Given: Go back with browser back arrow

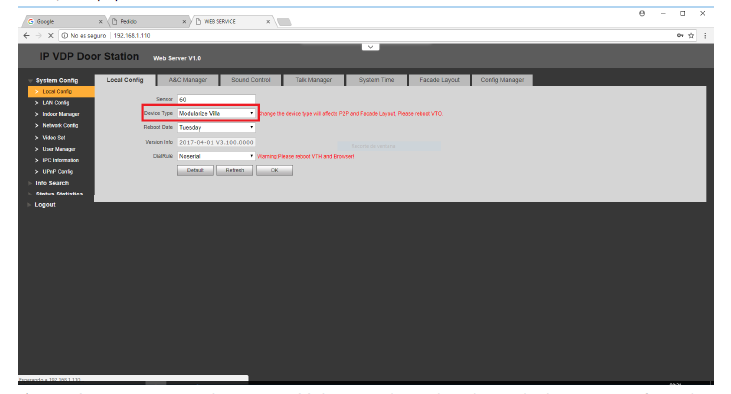Looking at the screenshot, I should pos(27,35).
